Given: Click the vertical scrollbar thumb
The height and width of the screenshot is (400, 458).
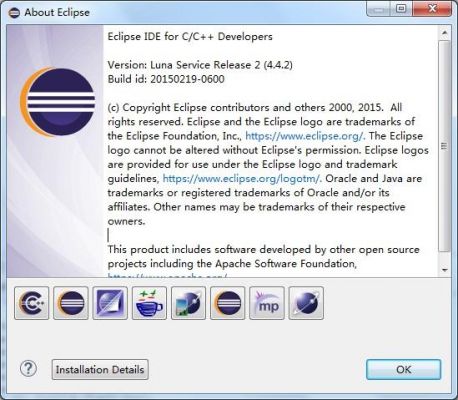Looking at the screenshot, I should point(444,146).
